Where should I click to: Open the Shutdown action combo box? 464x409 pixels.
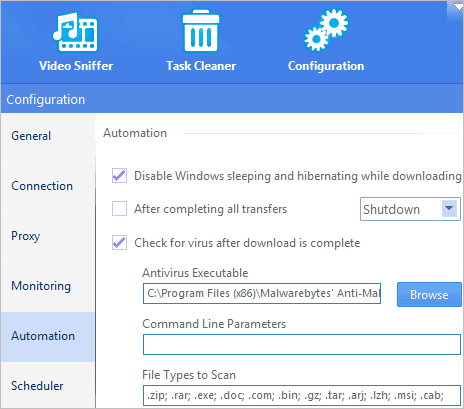point(410,209)
